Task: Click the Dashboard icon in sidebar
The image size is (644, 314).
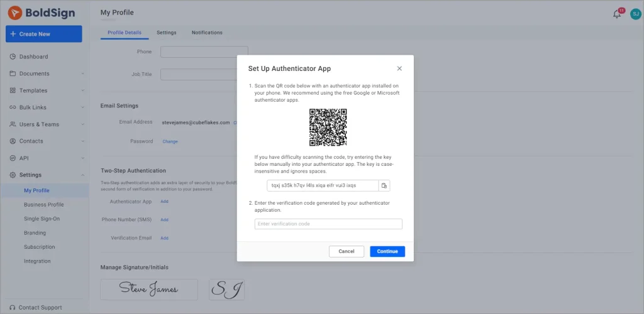Action: 13,57
